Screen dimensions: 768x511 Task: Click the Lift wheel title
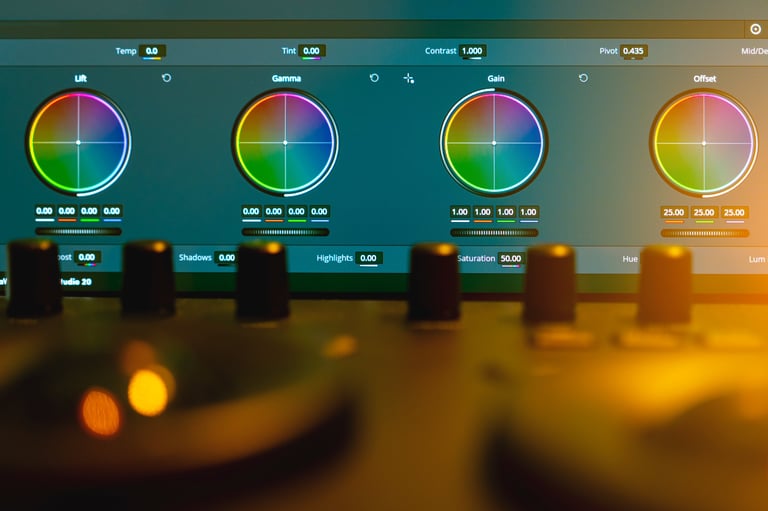[x=81, y=78]
